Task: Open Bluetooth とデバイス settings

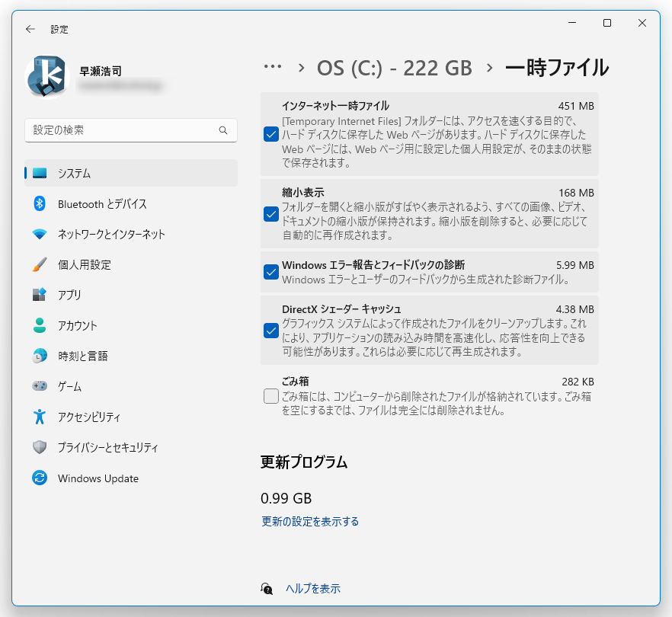Action: point(131,203)
